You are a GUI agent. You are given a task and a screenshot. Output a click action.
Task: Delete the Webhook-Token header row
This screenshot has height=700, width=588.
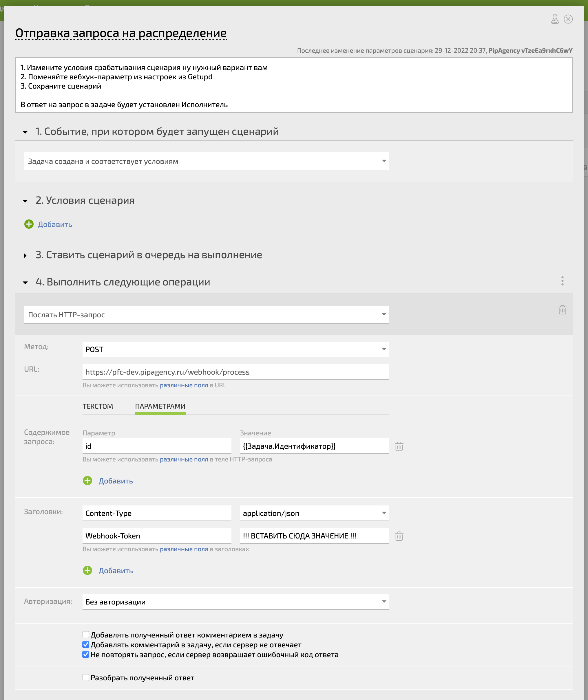pos(399,536)
